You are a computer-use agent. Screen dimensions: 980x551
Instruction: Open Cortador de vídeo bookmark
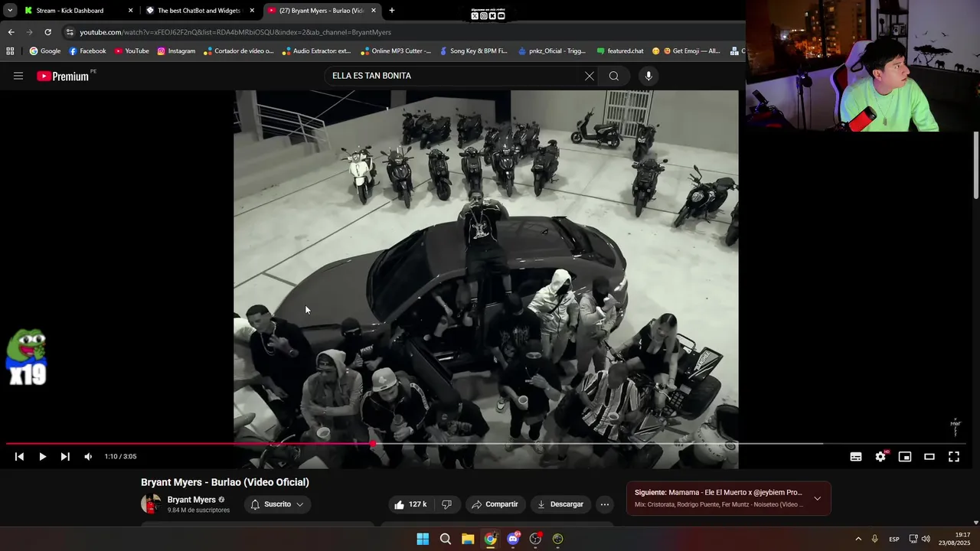pos(239,51)
